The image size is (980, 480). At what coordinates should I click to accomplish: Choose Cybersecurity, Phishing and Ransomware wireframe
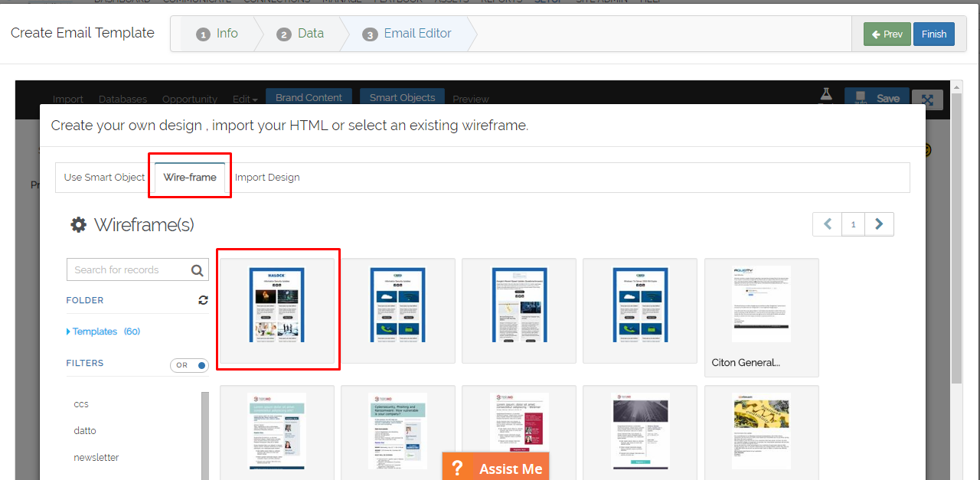tap(398, 433)
